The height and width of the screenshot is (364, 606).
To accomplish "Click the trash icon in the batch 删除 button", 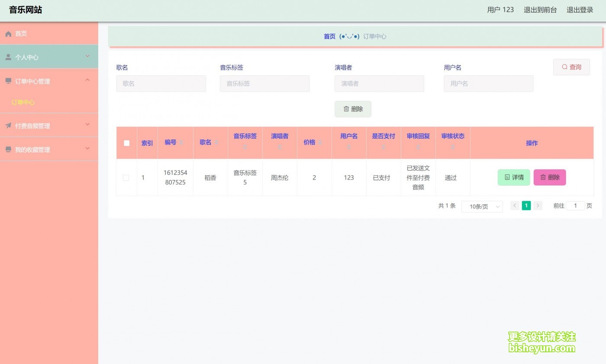I will (x=346, y=109).
